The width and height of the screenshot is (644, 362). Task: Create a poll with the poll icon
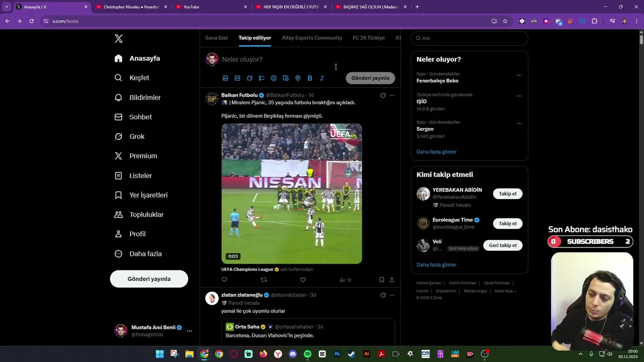(x=262, y=78)
